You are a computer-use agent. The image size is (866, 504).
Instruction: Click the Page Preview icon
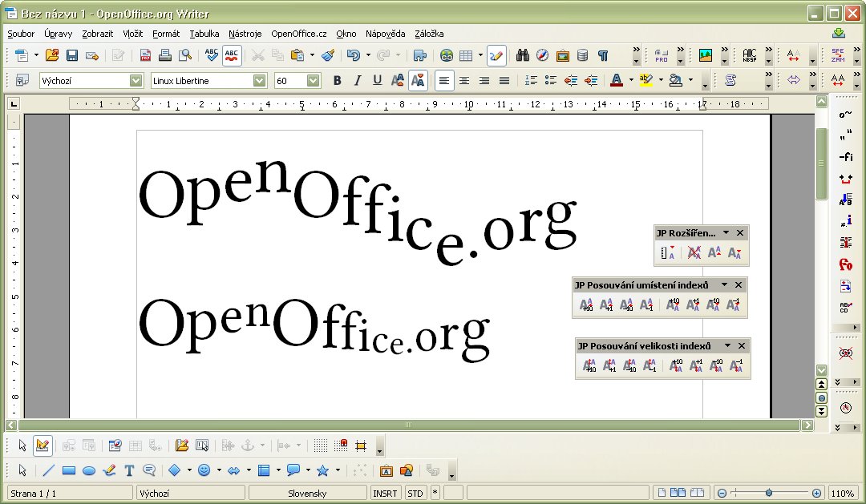185,55
